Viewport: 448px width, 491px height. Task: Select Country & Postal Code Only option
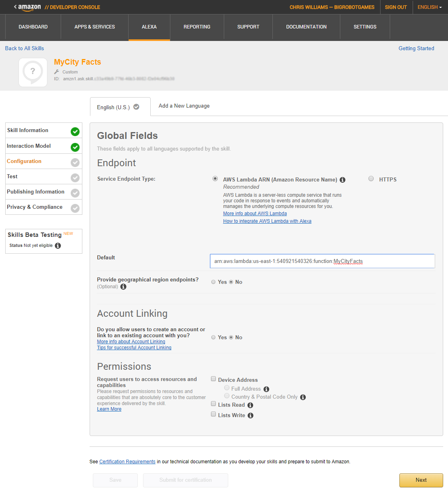point(227,395)
